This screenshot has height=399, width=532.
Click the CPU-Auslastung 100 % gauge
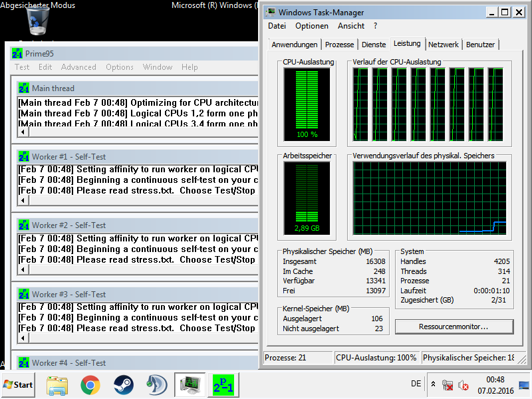[307, 104]
